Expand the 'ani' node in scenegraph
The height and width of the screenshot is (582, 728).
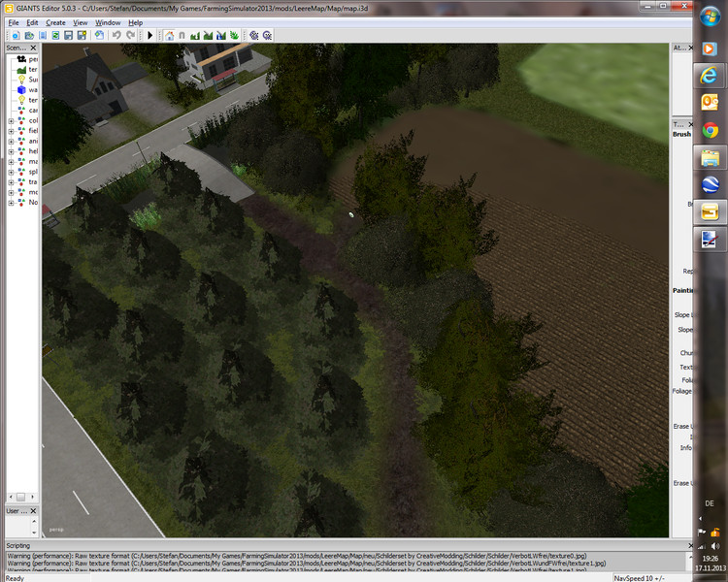click(x=11, y=141)
